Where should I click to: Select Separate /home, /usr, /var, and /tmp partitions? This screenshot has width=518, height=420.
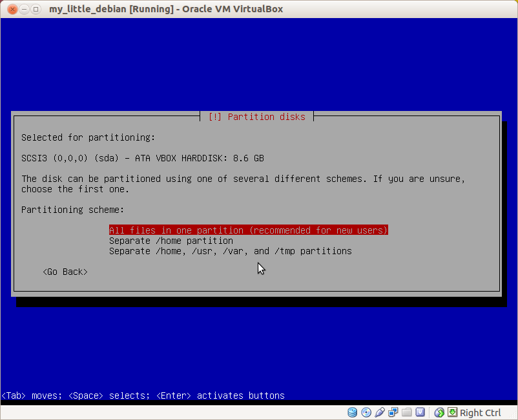tap(231, 251)
